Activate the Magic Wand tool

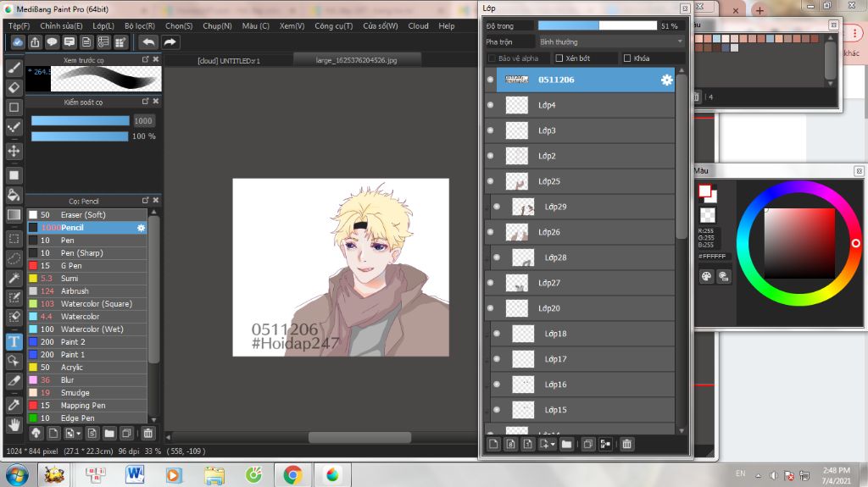(x=14, y=278)
